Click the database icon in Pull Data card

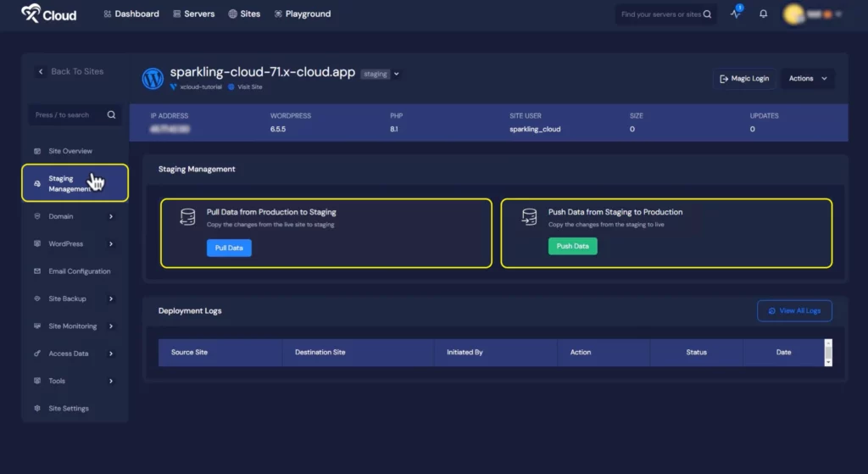pos(187,217)
